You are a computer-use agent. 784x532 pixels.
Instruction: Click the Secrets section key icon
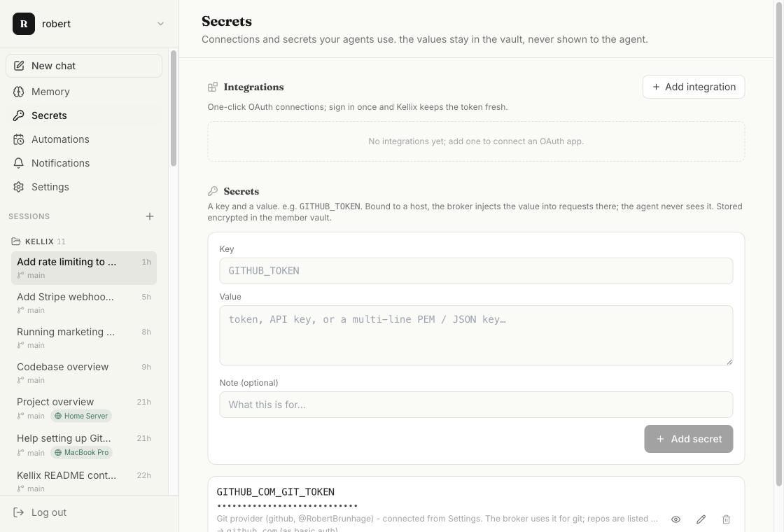213,192
